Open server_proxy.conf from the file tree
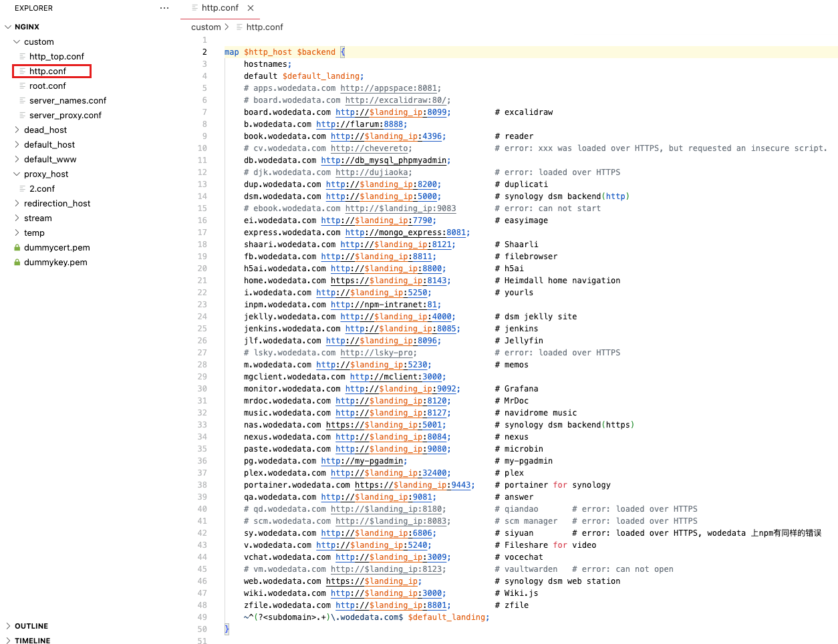 [x=65, y=115]
